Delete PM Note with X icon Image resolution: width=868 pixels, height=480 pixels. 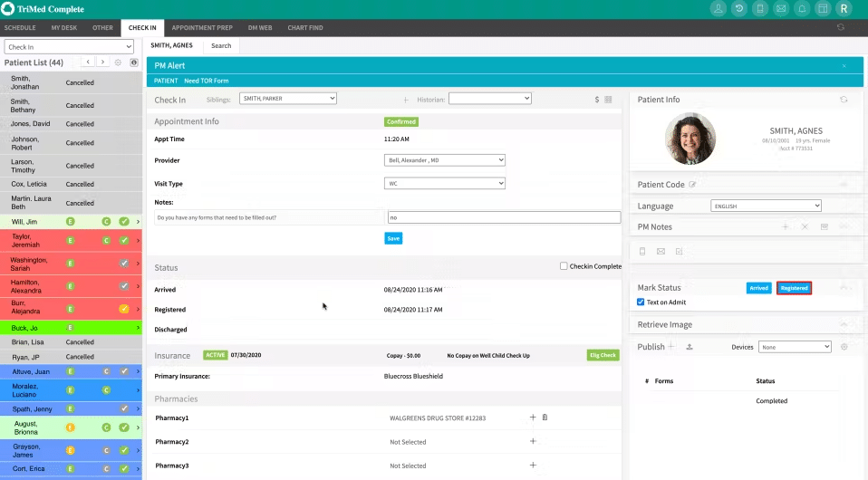click(805, 227)
